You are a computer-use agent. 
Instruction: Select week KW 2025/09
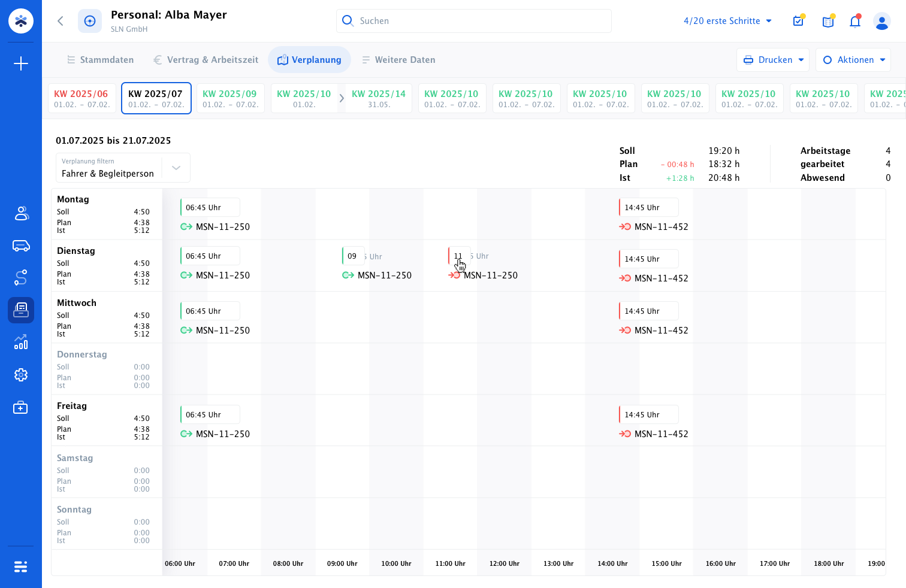(230, 98)
